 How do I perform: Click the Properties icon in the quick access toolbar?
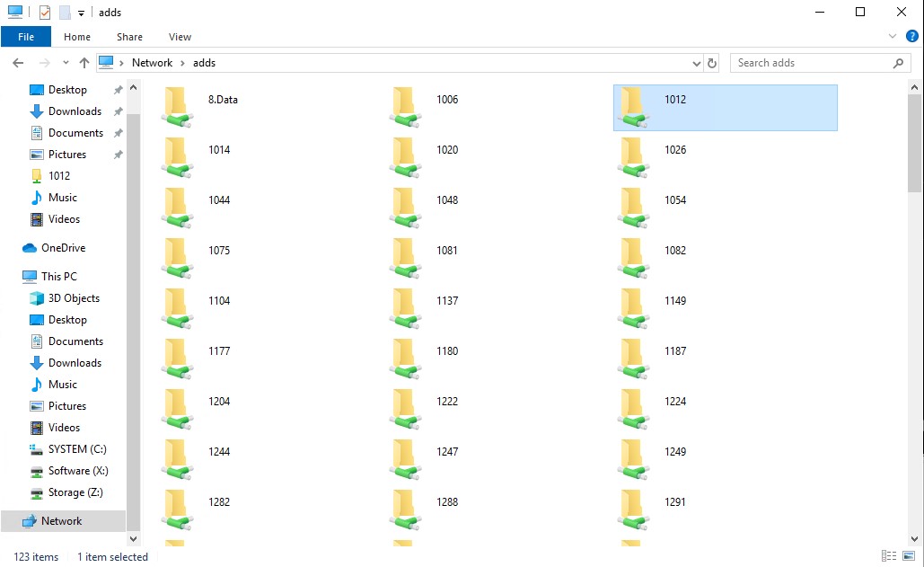click(x=45, y=13)
